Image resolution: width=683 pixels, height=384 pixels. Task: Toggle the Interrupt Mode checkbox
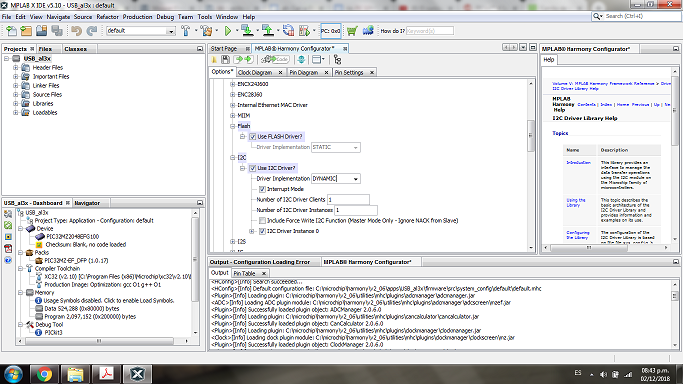point(262,189)
